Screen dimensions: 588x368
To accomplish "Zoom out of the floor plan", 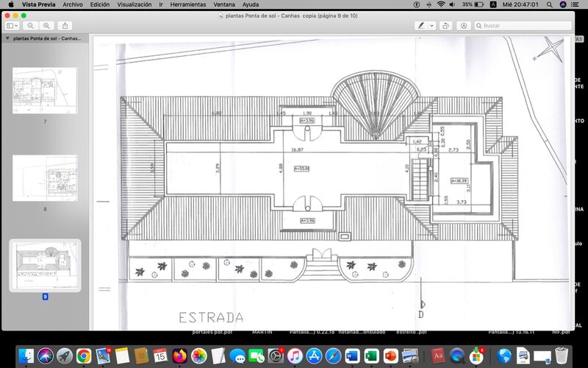I will pos(31,26).
